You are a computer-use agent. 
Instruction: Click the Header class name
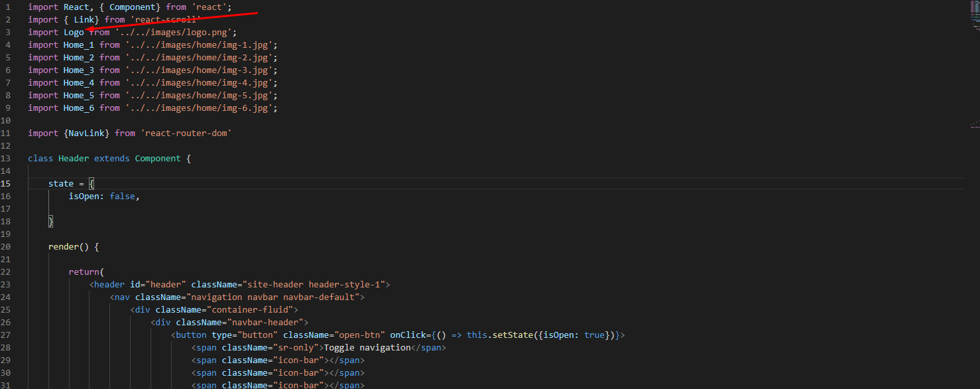(x=74, y=159)
